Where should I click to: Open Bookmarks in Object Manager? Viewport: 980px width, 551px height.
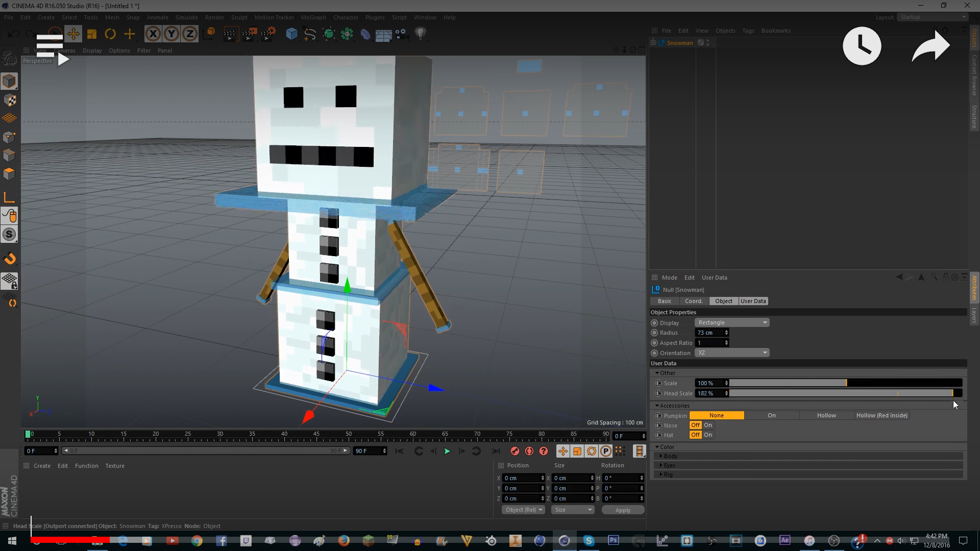[x=776, y=31]
